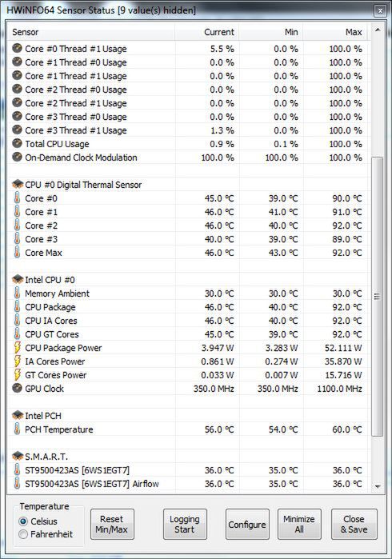
Task: Select the Fahrenheit temperature option
Action: (23, 534)
